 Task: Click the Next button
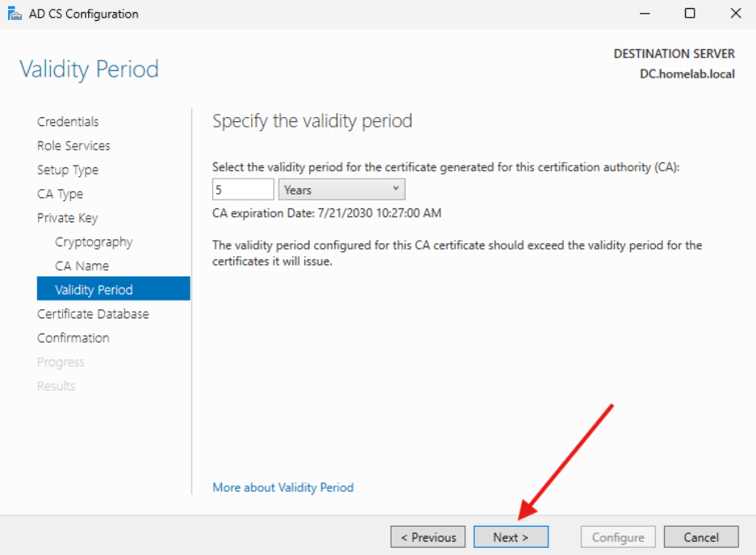[510, 536]
